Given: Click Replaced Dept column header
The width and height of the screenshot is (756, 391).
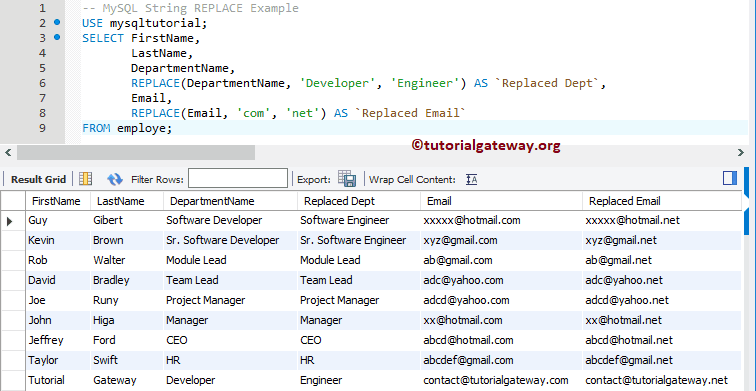Looking at the screenshot, I should pos(359,201).
